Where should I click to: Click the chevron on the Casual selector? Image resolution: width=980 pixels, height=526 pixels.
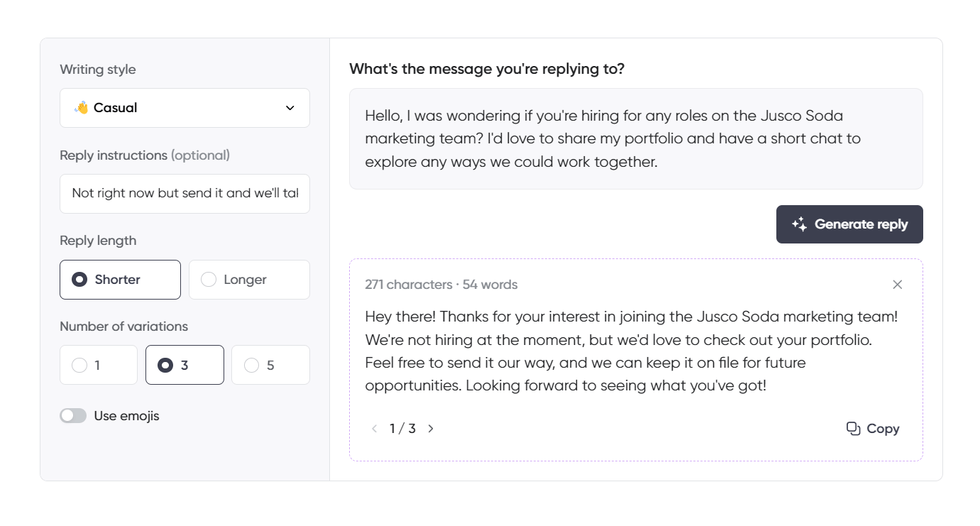[x=290, y=107]
